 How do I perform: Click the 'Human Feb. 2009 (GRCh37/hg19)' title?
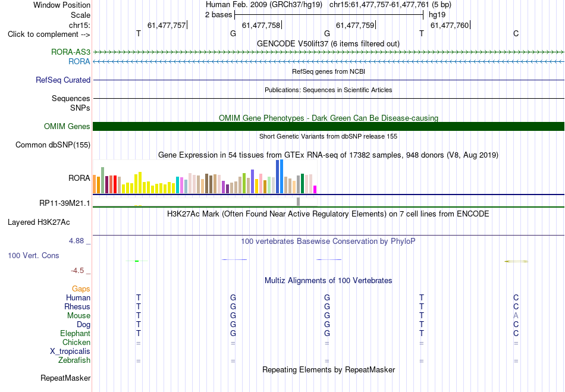pyautogui.click(x=263, y=5)
